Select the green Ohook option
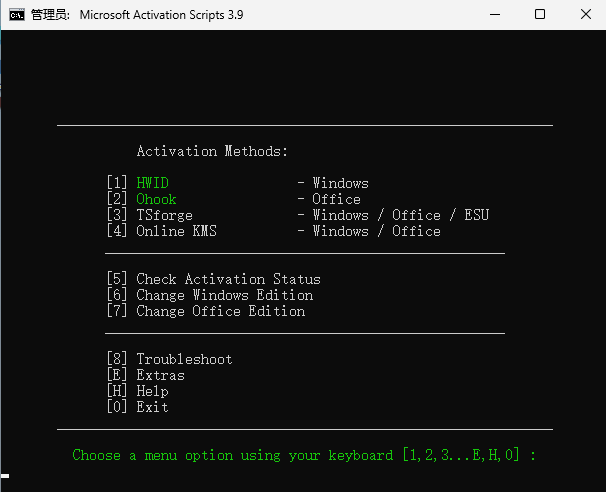The image size is (606, 492). coord(156,199)
